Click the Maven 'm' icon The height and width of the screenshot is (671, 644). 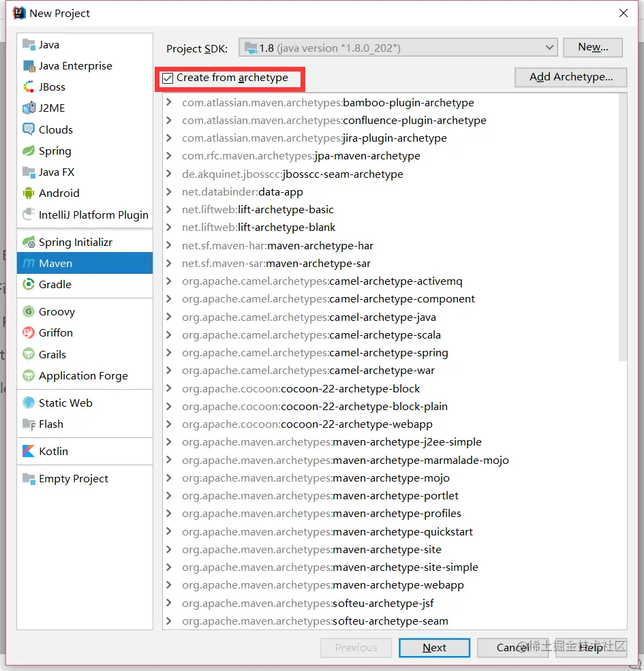[29, 263]
